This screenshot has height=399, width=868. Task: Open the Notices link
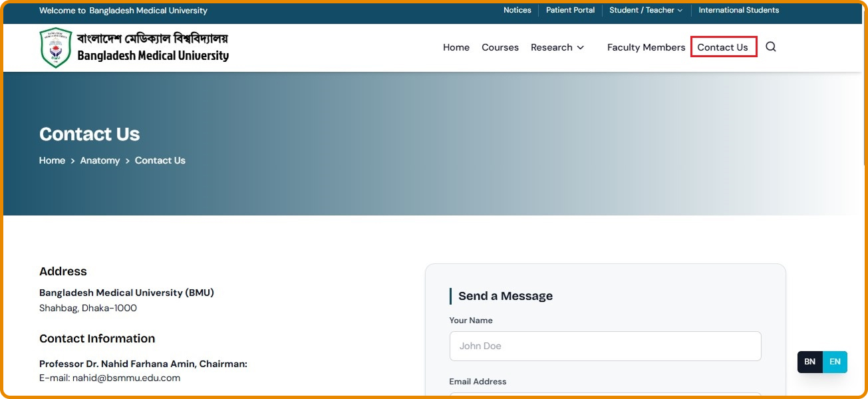click(517, 10)
